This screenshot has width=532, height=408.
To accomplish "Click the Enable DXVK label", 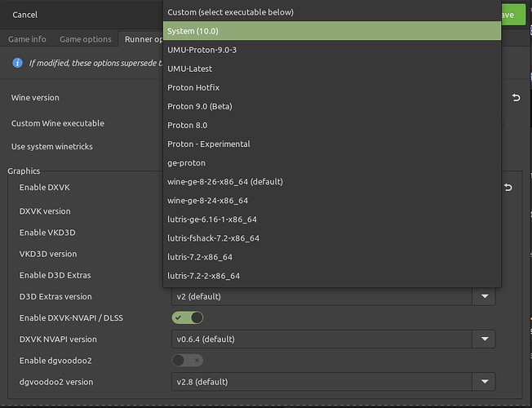I will 44,188.
